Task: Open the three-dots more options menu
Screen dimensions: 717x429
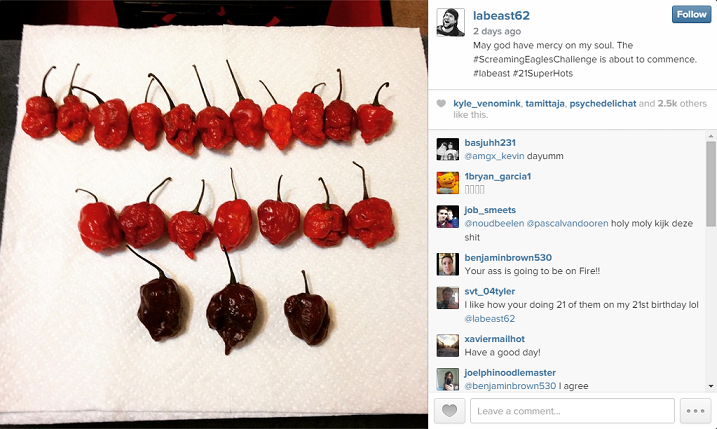Action: [x=696, y=411]
